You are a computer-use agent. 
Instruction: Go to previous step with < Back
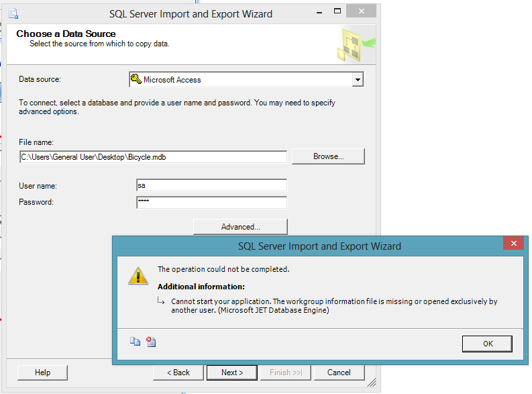pos(178,373)
